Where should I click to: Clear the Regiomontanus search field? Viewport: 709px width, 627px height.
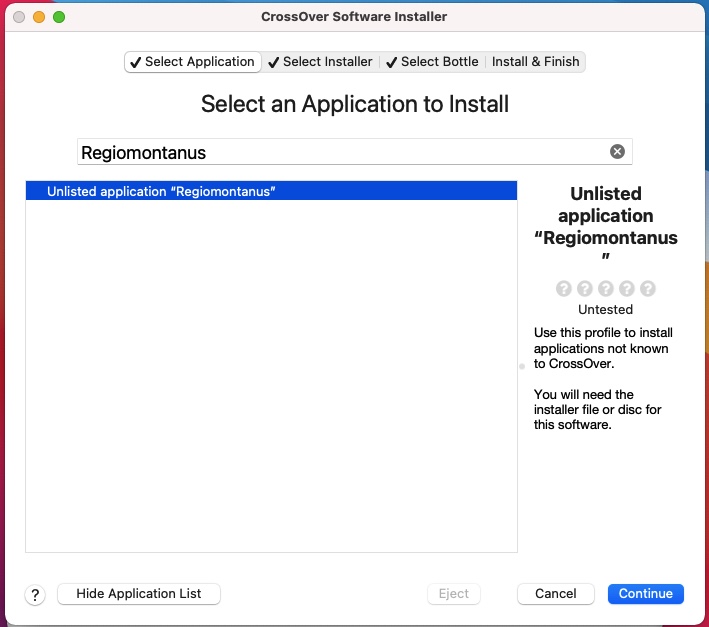[x=617, y=151]
